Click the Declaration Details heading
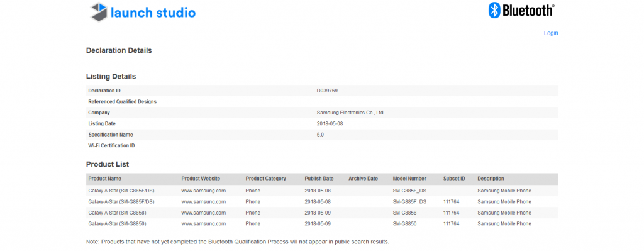 click(119, 50)
